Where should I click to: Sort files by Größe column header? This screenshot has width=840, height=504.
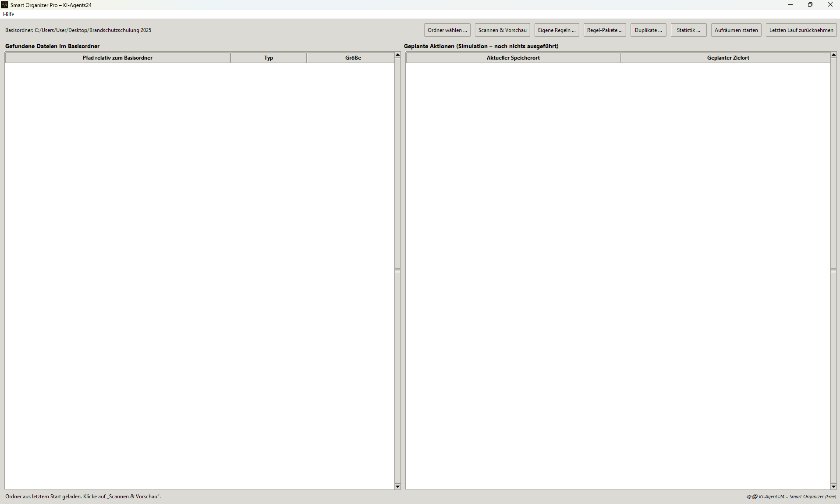353,58
